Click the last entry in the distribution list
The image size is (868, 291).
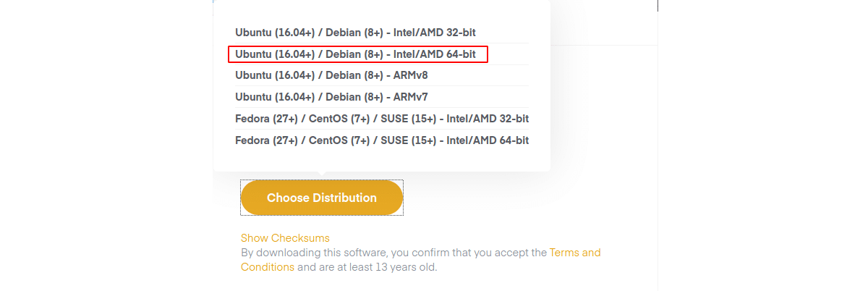382,140
